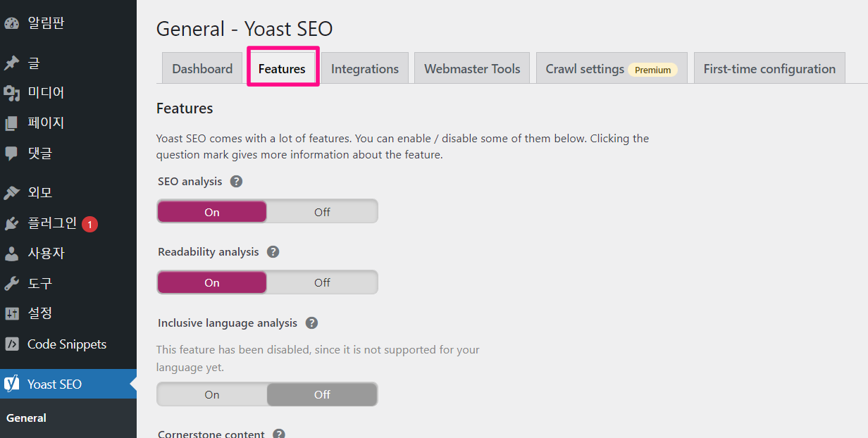Turn SEO analysis On
868x438 pixels.
tap(212, 211)
